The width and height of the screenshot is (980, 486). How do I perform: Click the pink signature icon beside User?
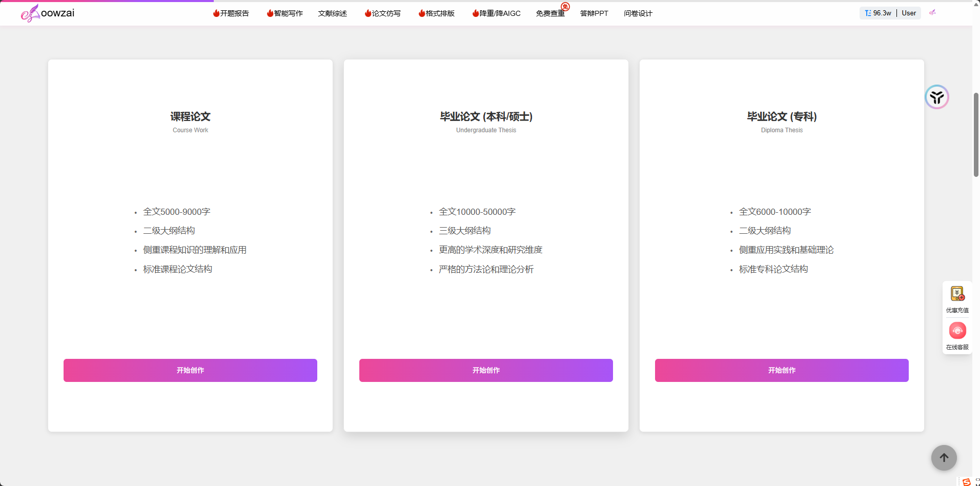(932, 13)
